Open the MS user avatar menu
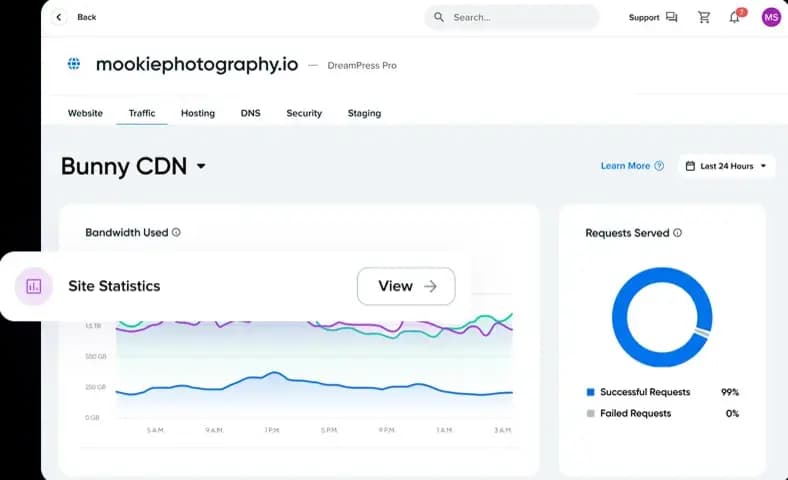 click(770, 17)
